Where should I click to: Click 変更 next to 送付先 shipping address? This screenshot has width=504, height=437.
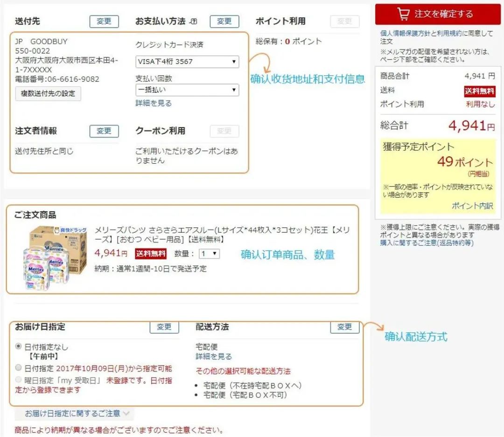point(104,21)
